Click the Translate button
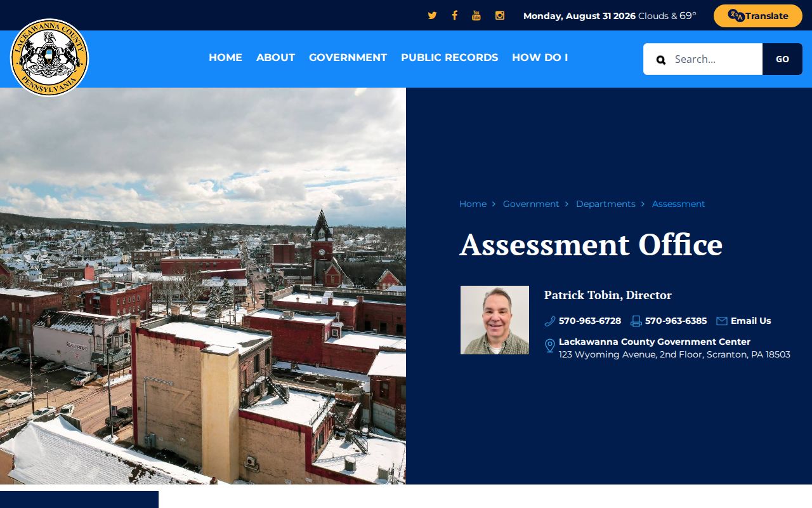 (758, 16)
